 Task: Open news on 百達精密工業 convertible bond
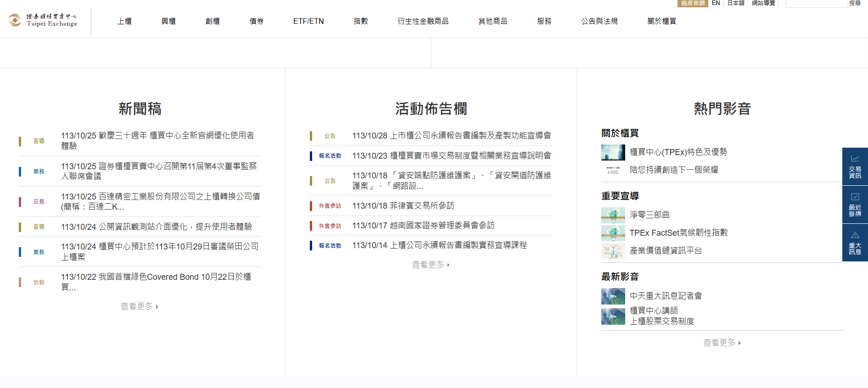[x=161, y=201]
